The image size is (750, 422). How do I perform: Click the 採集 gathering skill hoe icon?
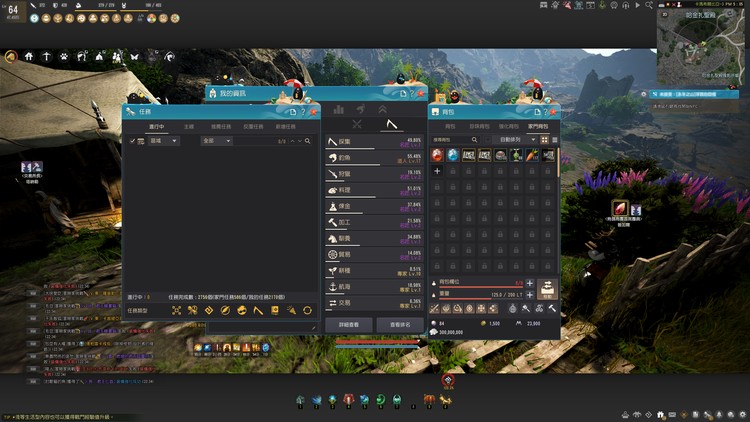[333, 142]
